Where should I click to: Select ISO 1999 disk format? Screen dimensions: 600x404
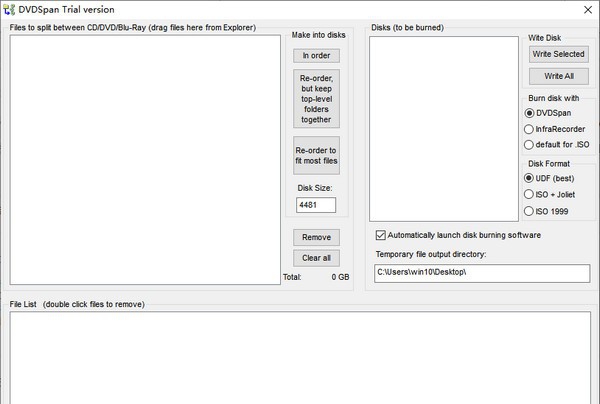tap(529, 211)
